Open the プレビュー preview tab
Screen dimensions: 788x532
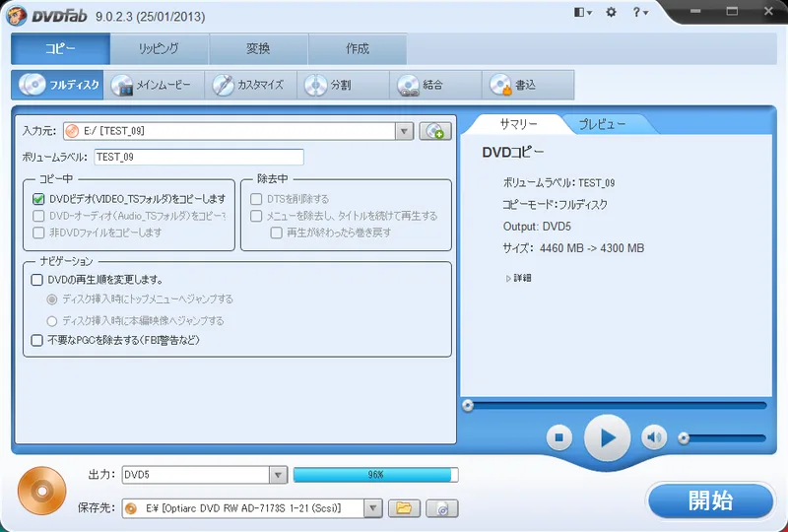click(602, 124)
